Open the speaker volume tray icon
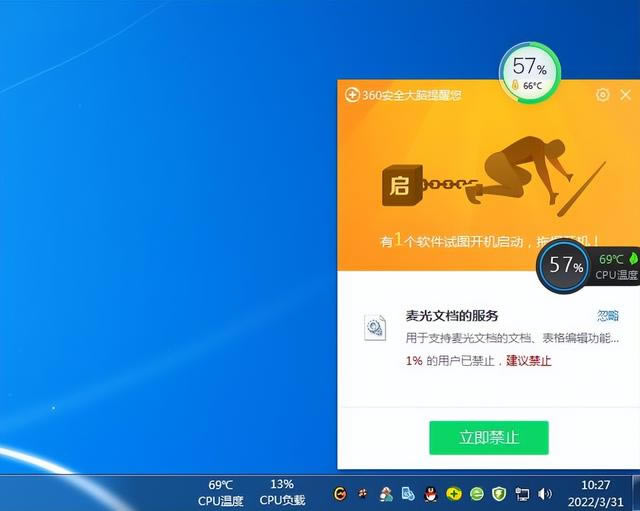640x511 pixels. 544,494
